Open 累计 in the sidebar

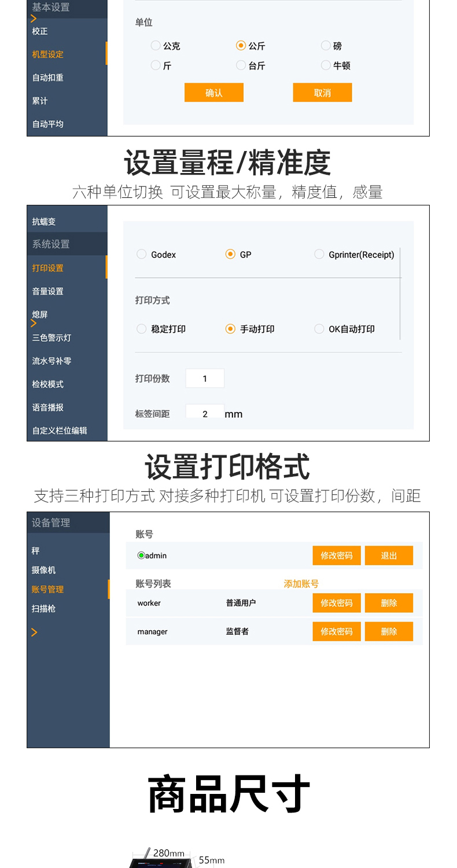40,101
